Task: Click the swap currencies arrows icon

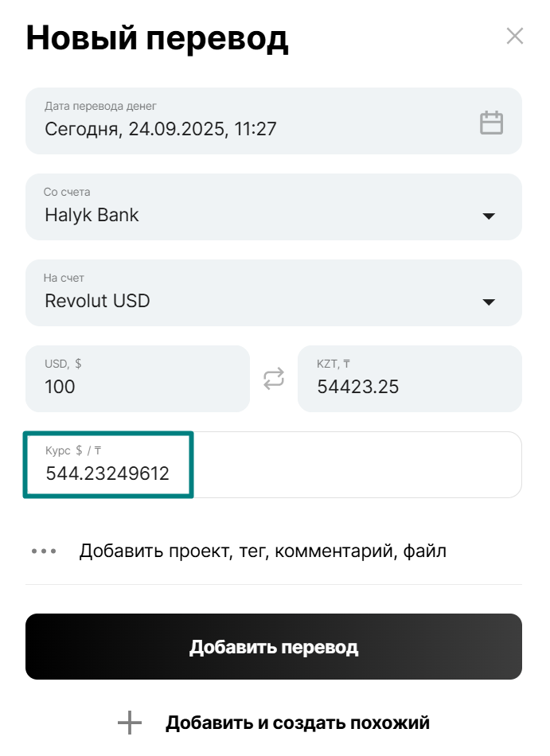Action: (x=274, y=379)
